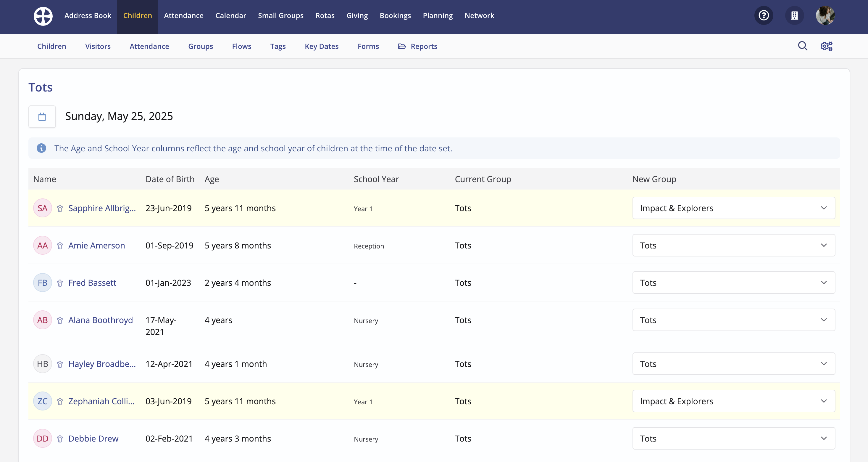Open the help question mark icon
This screenshot has width=868, height=462.
(x=764, y=15)
